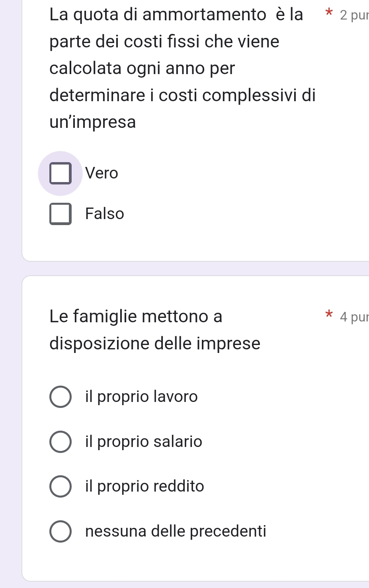Click the 'il proprio salario' label text
Image resolution: width=369 pixels, height=588 pixels.
(x=144, y=442)
